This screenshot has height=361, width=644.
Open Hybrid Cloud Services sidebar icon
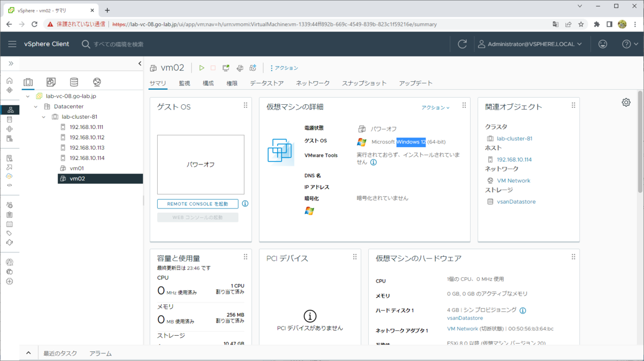pos(10,176)
